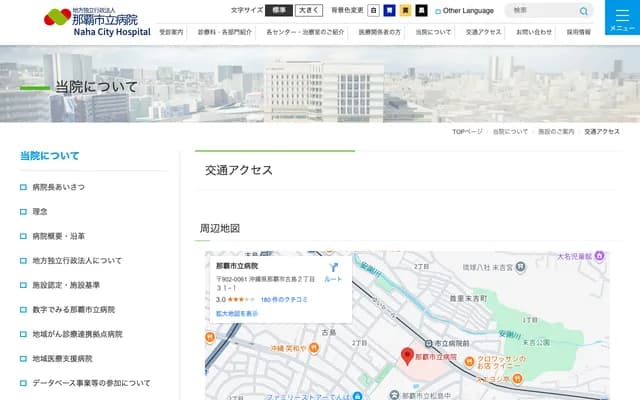
Task: Click 拡大地図を表示 link on map card
Action: 237,313
